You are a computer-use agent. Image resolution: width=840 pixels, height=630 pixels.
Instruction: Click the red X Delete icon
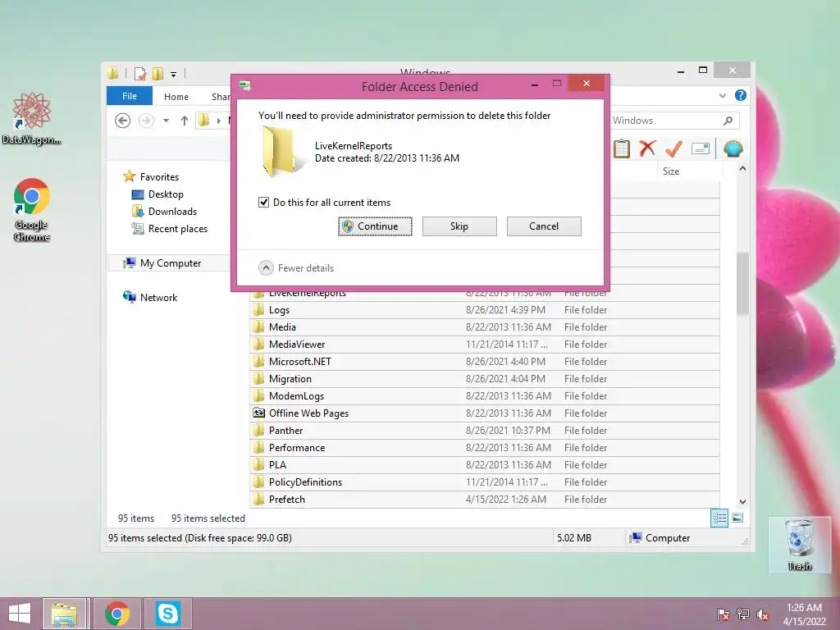coord(647,148)
